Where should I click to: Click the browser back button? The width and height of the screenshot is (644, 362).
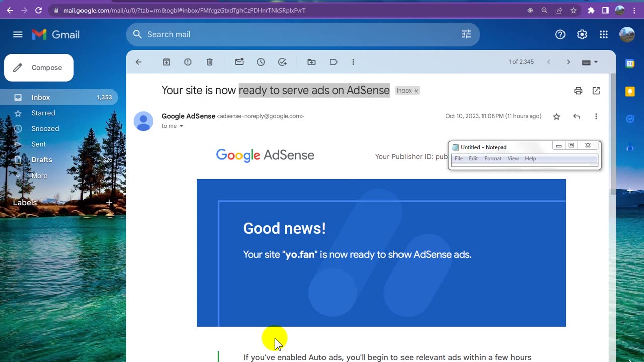tap(10, 10)
